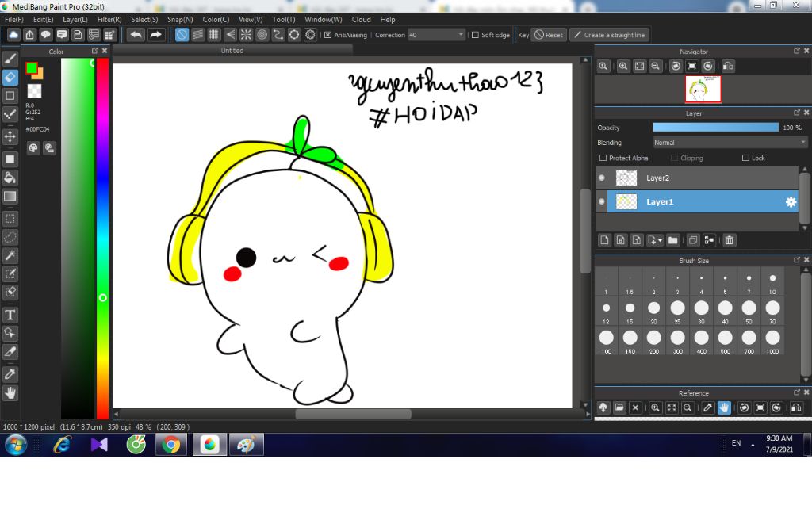This screenshot has width=812, height=524.
Task: Add a folder in Layer panel
Action: tap(672, 240)
